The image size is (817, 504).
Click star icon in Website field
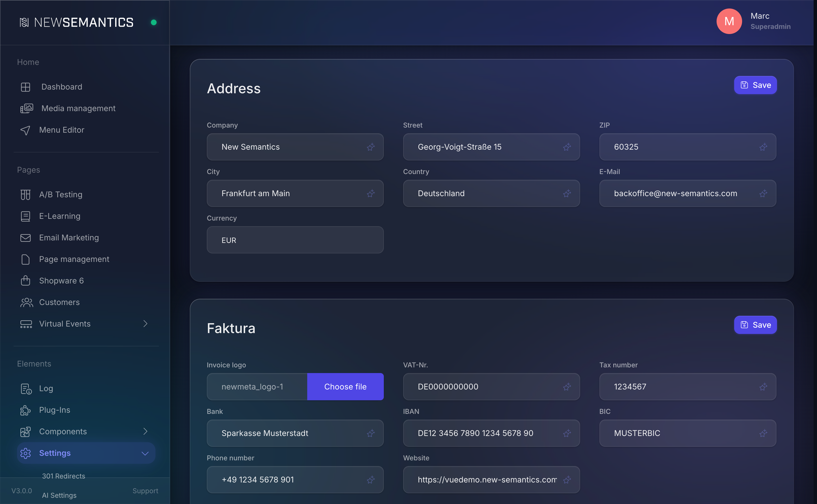tap(567, 480)
